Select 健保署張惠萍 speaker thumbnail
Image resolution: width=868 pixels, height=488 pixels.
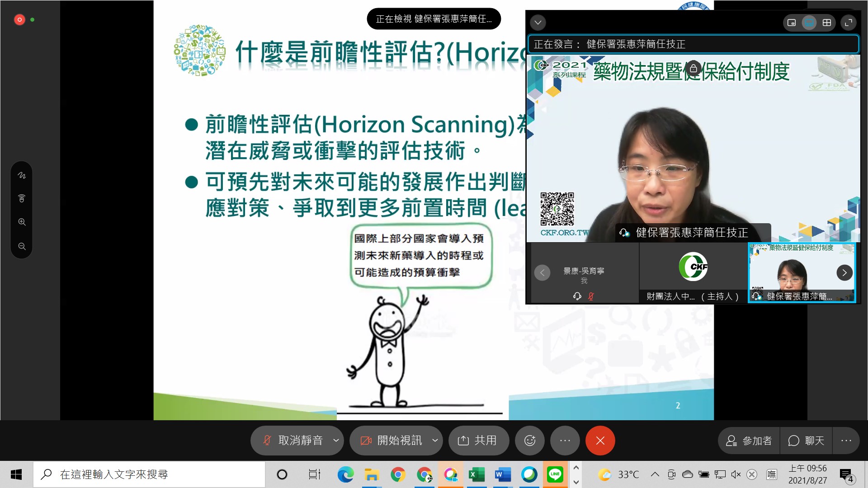802,272
